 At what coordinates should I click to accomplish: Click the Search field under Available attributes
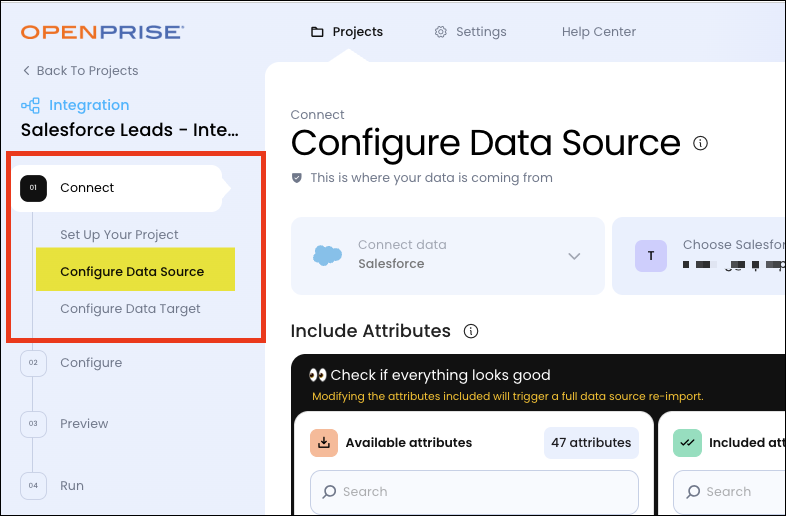tap(474, 492)
